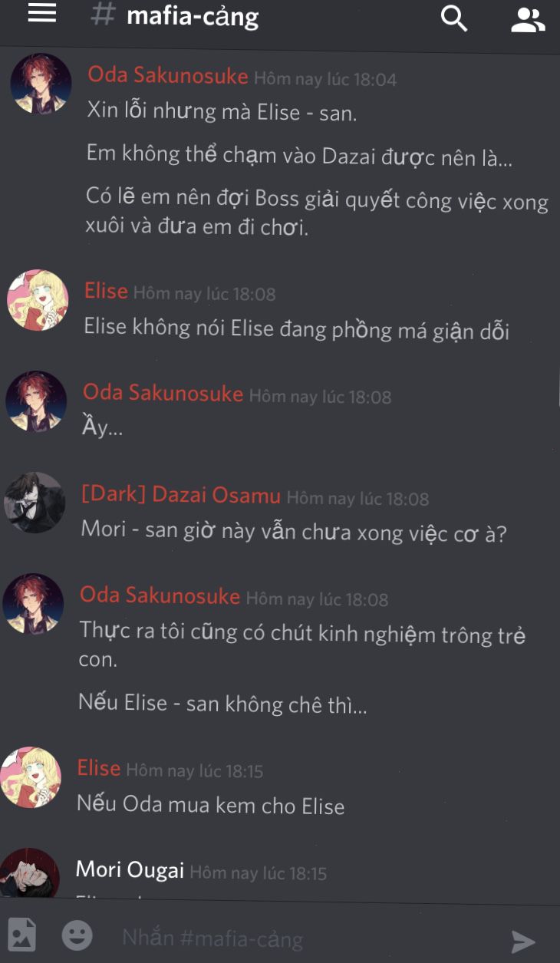The width and height of the screenshot is (560, 963).
Task: Open Elise's avatar at 18:08 message
Action: click(38, 300)
